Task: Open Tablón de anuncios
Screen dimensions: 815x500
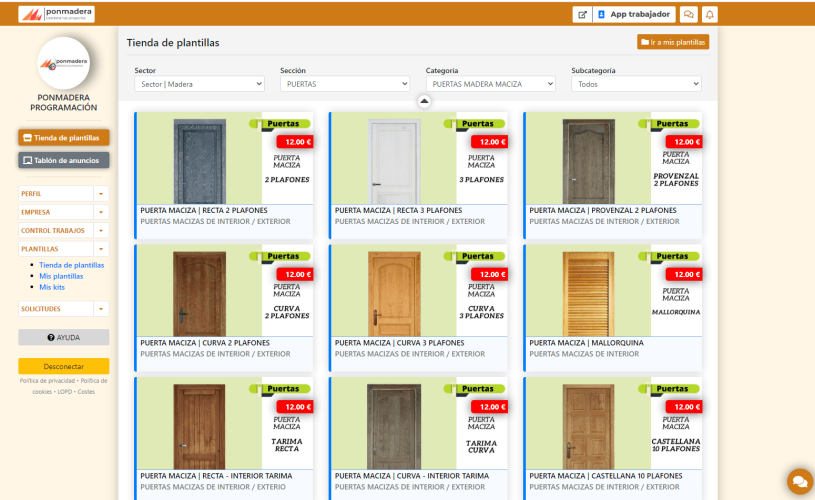Action: coord(64,160)
